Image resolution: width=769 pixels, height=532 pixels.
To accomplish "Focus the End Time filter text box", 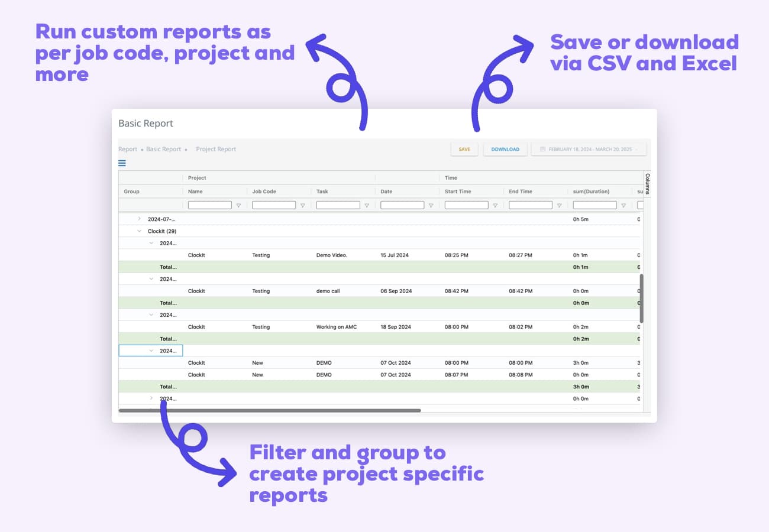I will pyautogui.click(x=531, y=205).
